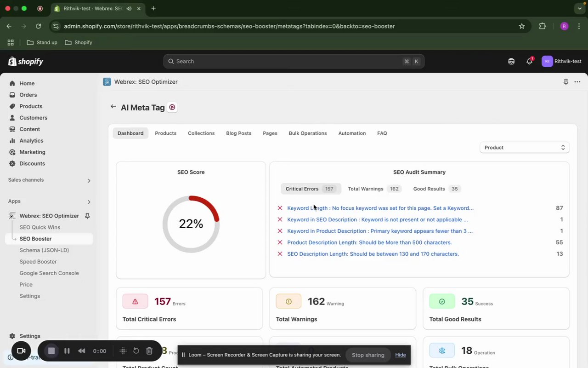Click the Webrex SEO Optimizer app icon in header
The image size is (588, 368).
(107, 82)
